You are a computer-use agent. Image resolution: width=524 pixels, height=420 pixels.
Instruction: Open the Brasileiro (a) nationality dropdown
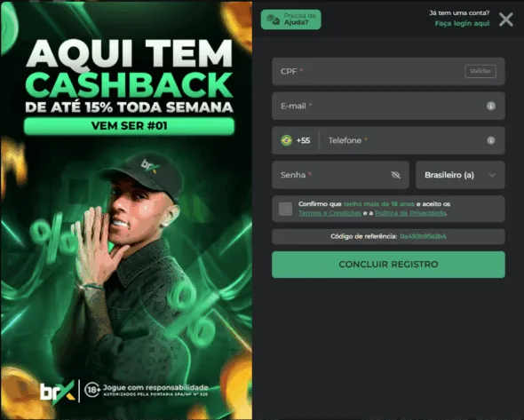[460, 175]
